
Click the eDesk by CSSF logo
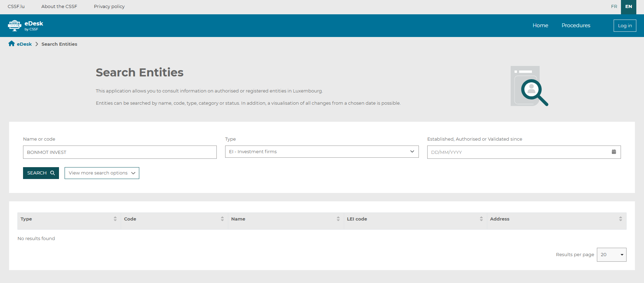(25, 25)
